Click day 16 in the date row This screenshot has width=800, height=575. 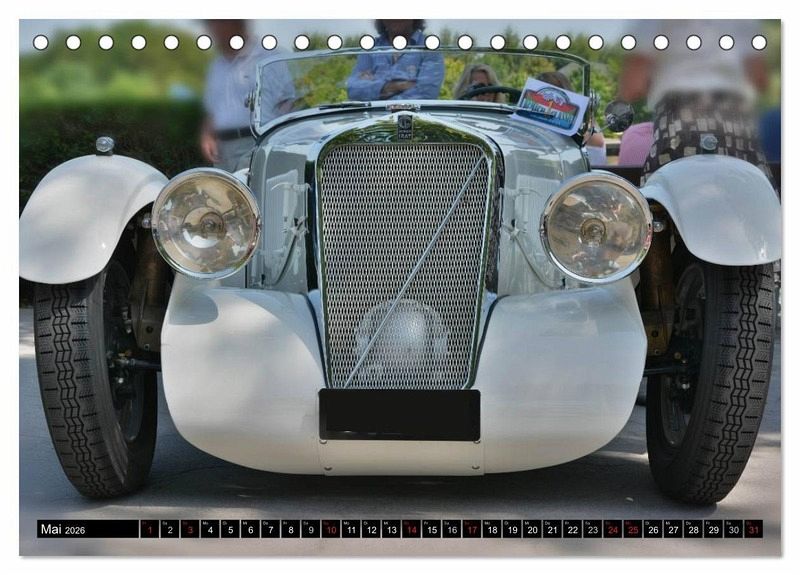click(452, 529)
